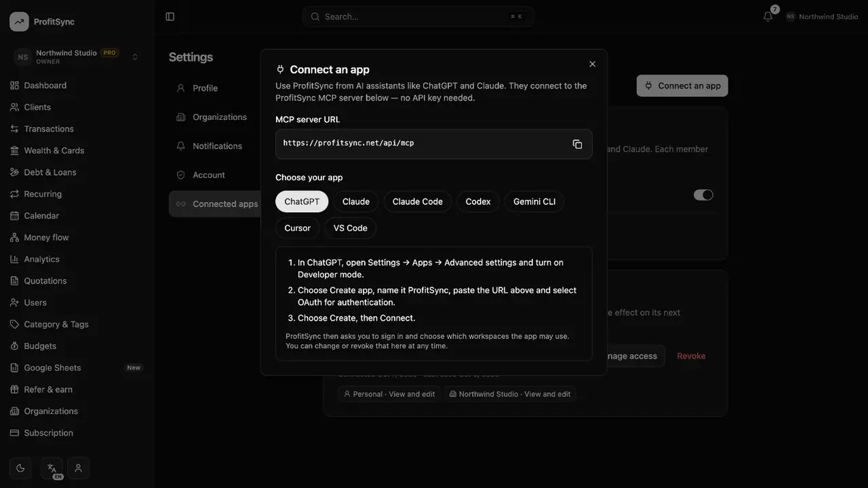The image size is (868, 488).
Task: Focus the Search field
Action: 418,16
